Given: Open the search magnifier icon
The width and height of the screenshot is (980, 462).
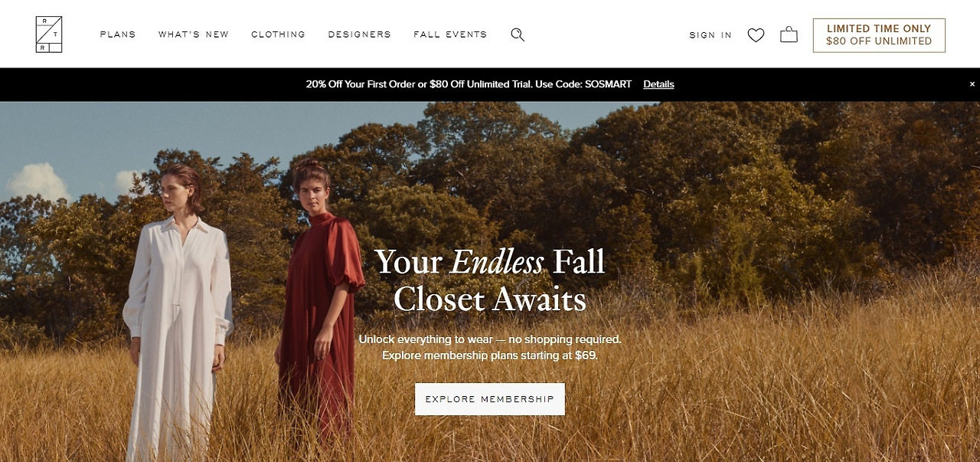Looking at the screenshot, I should [518, 34].
